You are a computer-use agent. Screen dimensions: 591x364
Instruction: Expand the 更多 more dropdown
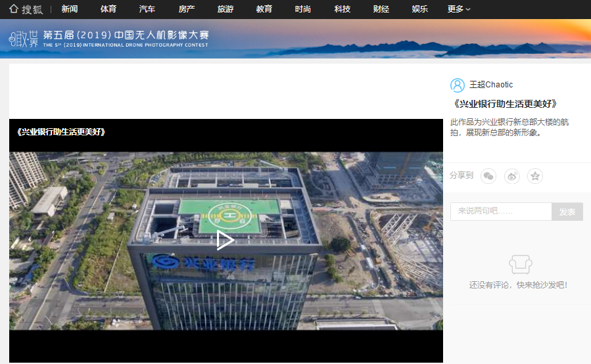click(x=459, y=9)
